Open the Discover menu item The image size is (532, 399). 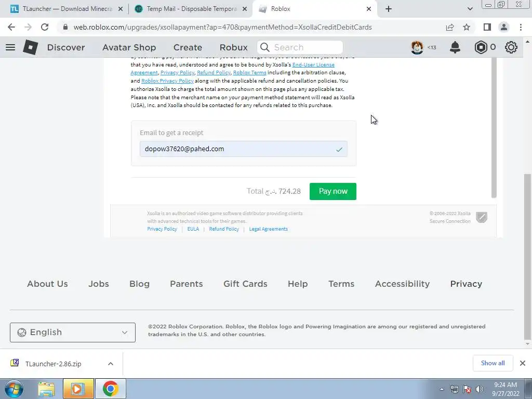(x=66, y=47)
